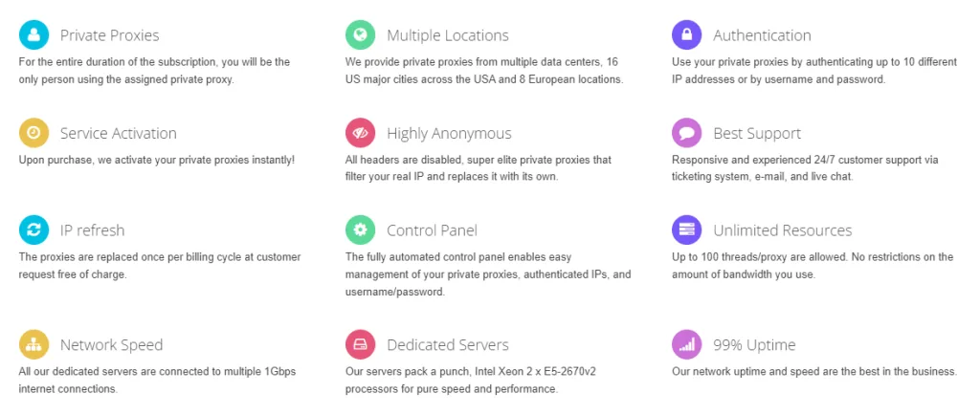Image resolution: width=980 pixels, height=415 pixels.
Task: Click the Control Panel gear icon
Action: [x=360, y=230]
